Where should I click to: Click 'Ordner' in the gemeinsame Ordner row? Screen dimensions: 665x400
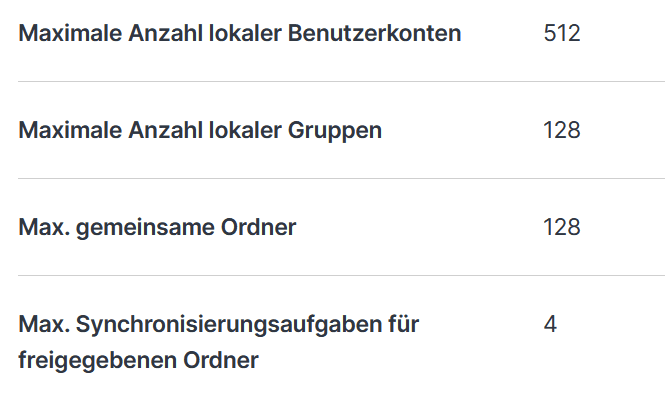click(258, 227)
